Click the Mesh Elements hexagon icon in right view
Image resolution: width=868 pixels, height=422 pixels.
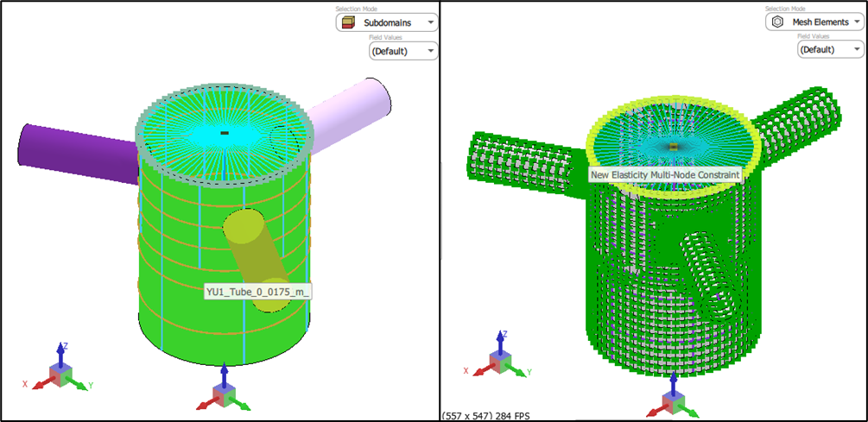pyautogui.click(x=777, y=22)
